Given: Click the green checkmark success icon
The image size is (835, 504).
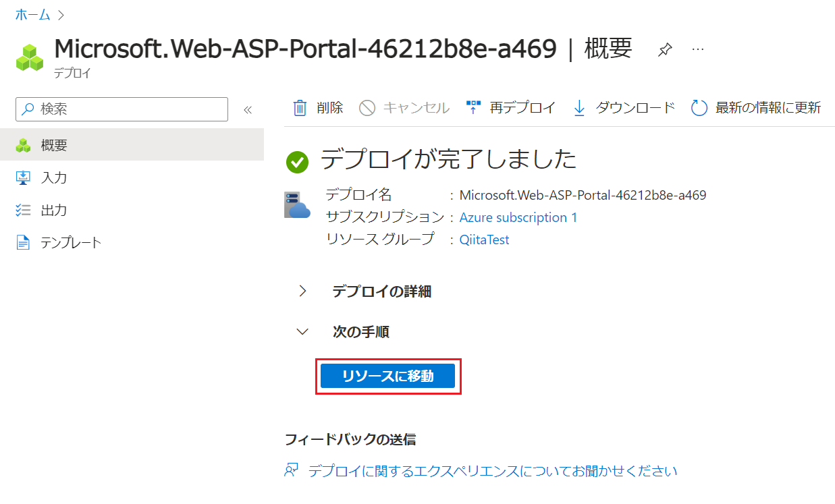Looking at the screenshot, I should click(x=297, y=161).
